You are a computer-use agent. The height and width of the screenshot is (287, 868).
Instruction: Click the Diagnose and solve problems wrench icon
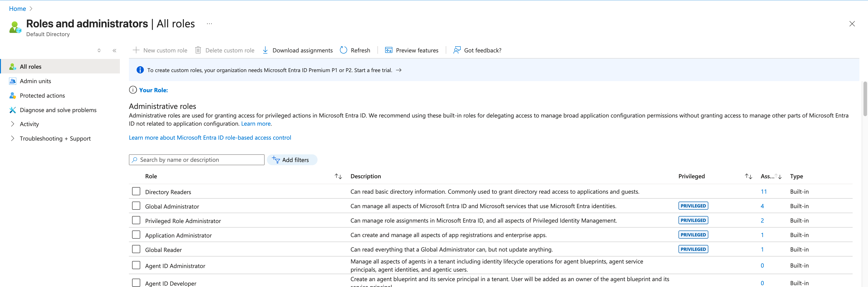tap(13, 110)
